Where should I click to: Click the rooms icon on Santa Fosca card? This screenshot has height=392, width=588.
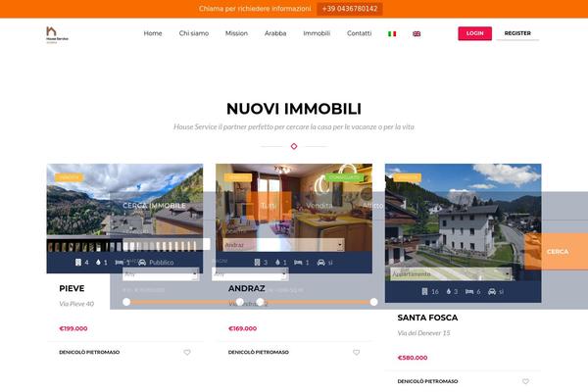click(424, 291)
